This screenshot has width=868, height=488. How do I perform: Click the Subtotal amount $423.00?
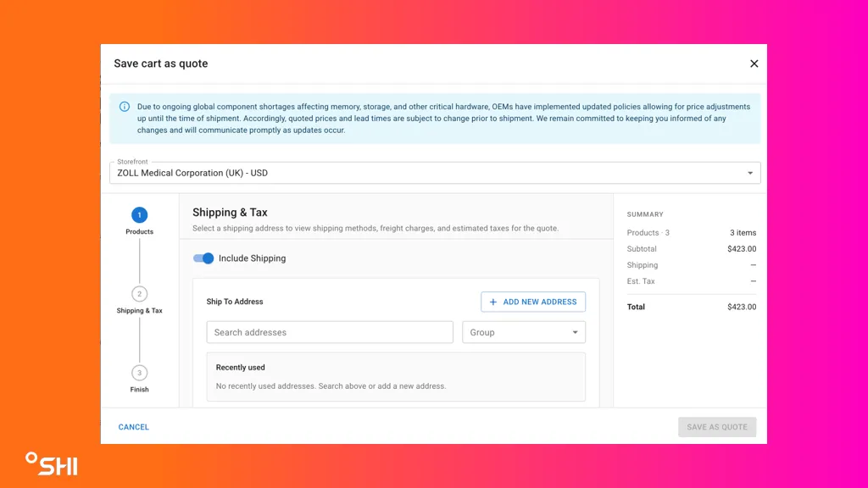(x=742, y=249)
